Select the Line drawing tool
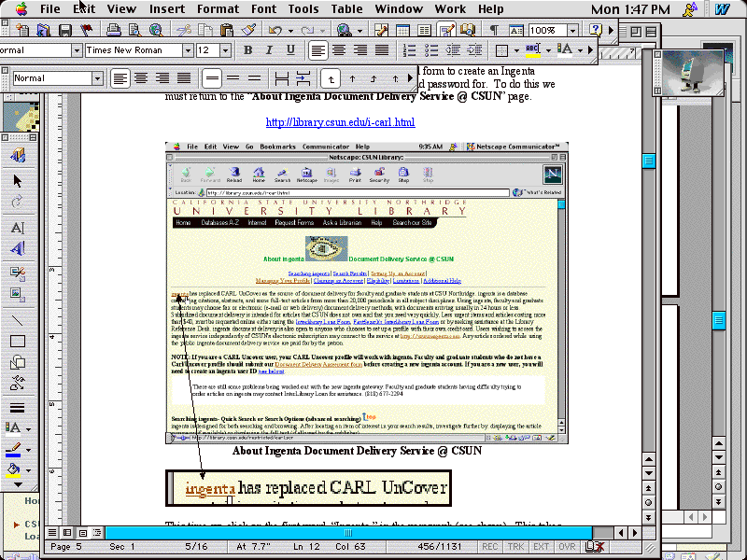Viewport: 747px width, 560px height. [18, 320]
